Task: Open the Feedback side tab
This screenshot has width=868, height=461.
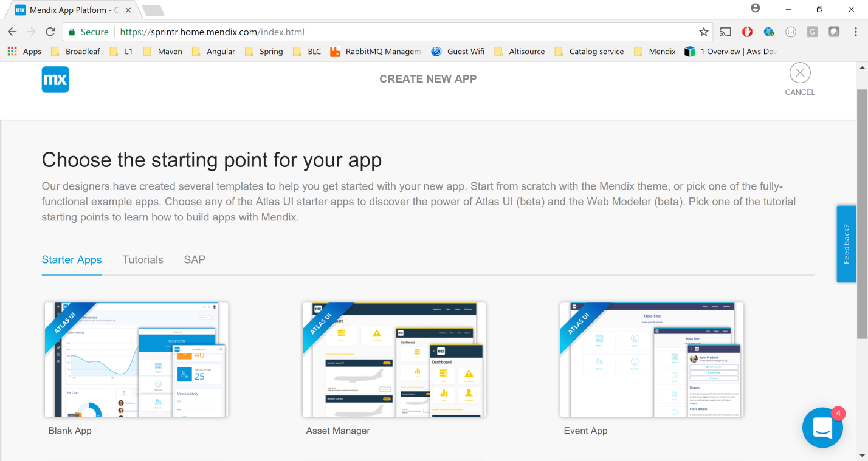Action: coord(846,244)
